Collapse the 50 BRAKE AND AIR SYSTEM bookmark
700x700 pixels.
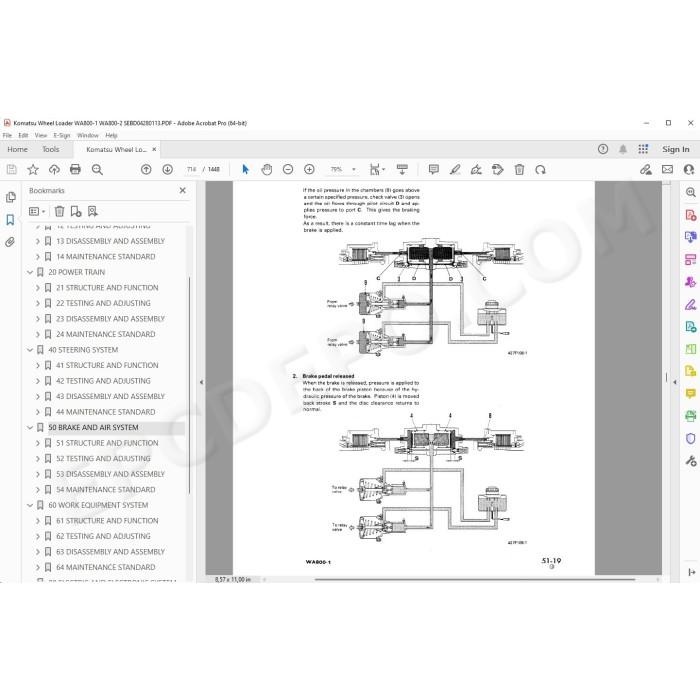coord(30,427)
